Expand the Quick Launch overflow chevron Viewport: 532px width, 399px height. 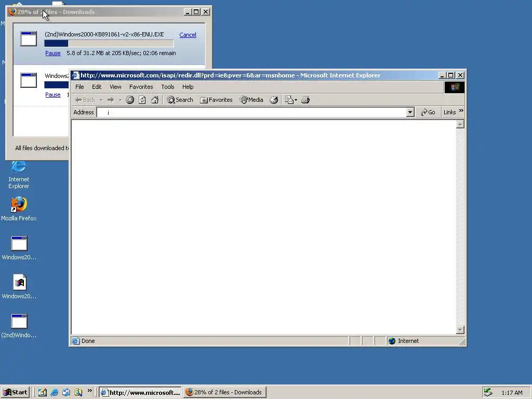(89, 391)
